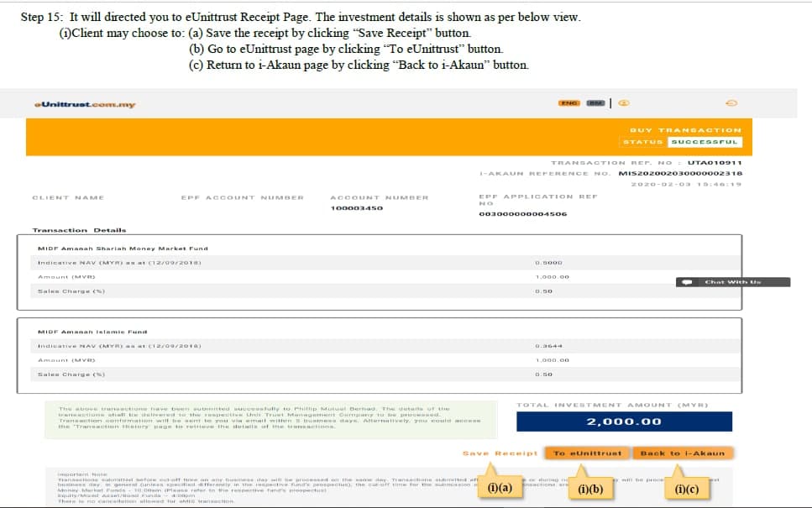The height and width of the screenshot is (508, 812).
Task: Select MIDF Amanah Islamic Fund title
Action: [92, 332]
